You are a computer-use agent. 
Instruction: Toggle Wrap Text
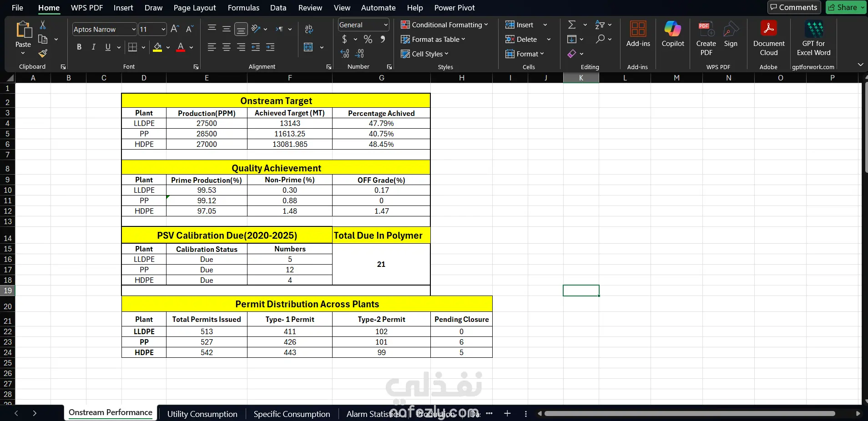(309, 29)
